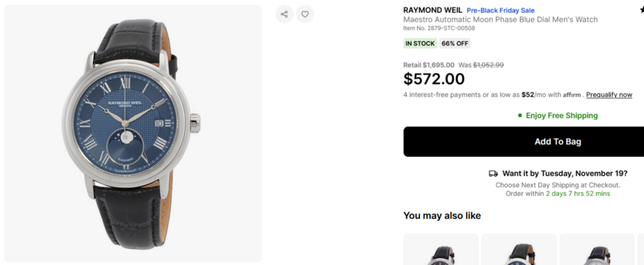Image resolution: width=644 pixels, height=265 pixels.
Task: Click the share icon above the product
Action: tap(285, 14)
